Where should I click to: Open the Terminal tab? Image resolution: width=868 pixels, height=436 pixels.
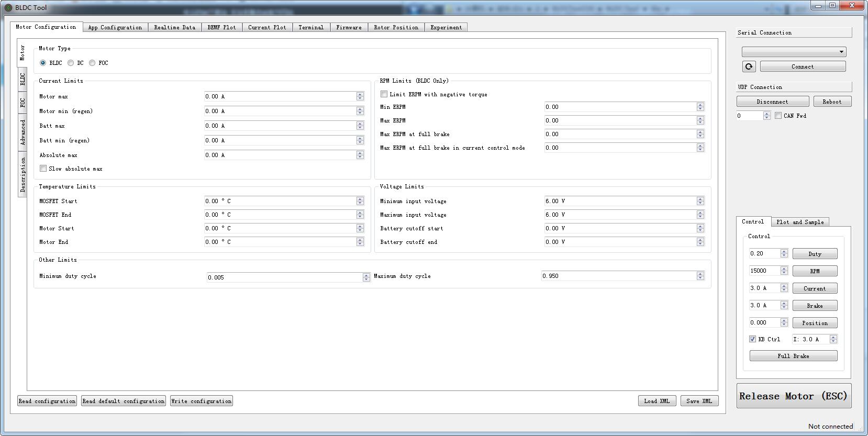311,27
